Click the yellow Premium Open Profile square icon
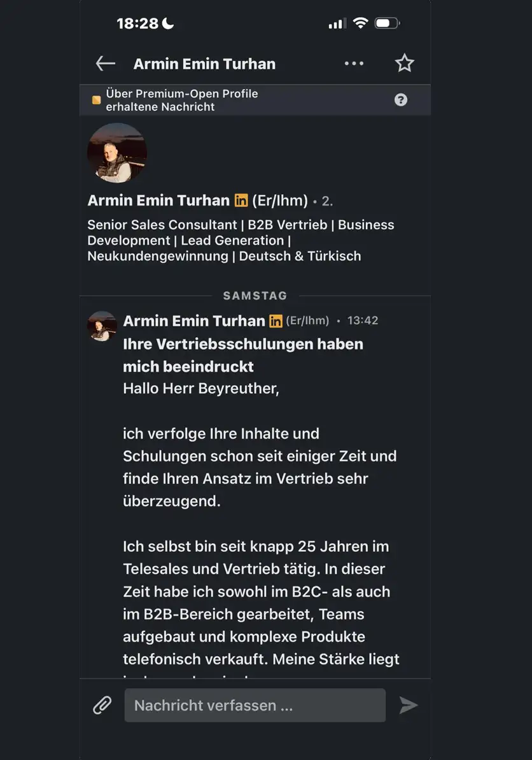 [x=97, y=100]
